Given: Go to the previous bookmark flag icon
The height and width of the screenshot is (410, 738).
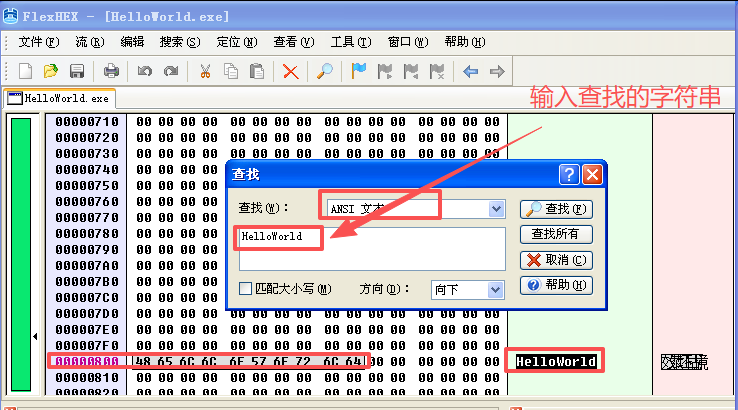Looking at the screenshot, I should click(x=411, y=72).
